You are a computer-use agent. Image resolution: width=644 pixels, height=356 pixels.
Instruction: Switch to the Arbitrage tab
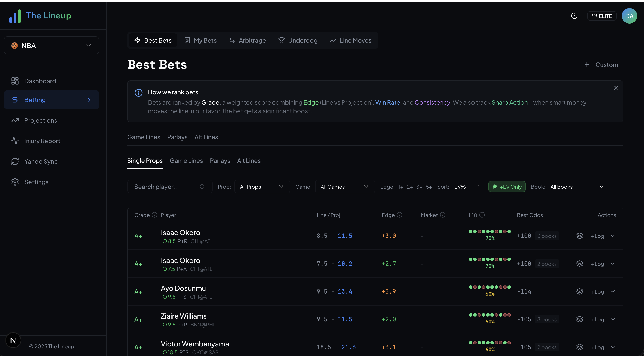click(x=248, y=40)
